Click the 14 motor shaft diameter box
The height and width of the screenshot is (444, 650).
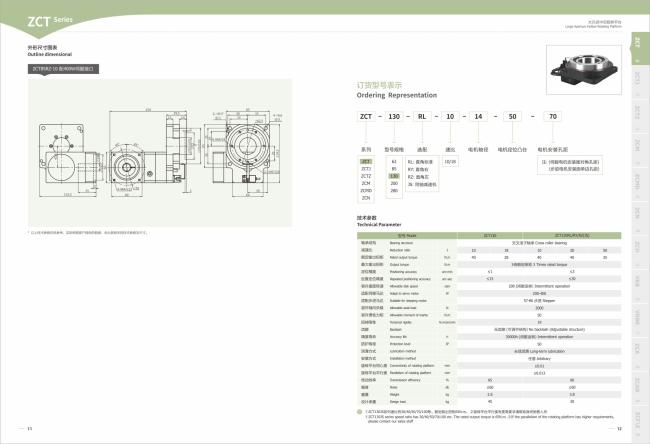(477, 116)
